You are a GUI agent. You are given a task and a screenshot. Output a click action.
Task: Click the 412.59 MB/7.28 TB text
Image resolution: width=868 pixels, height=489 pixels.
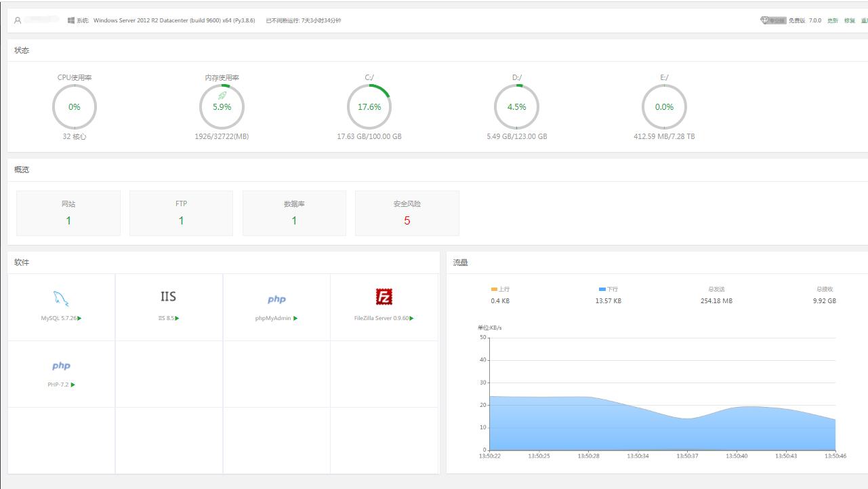(x=664, y=136)
